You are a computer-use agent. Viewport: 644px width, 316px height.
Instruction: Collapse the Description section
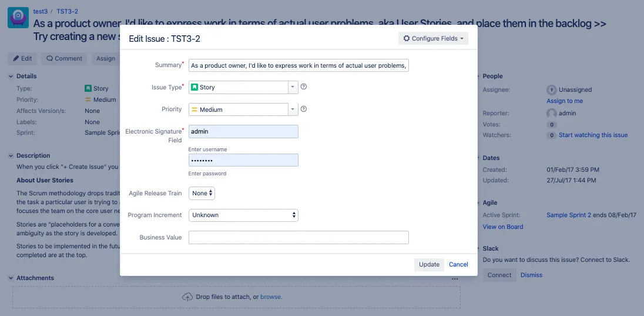tap(11, 155)
